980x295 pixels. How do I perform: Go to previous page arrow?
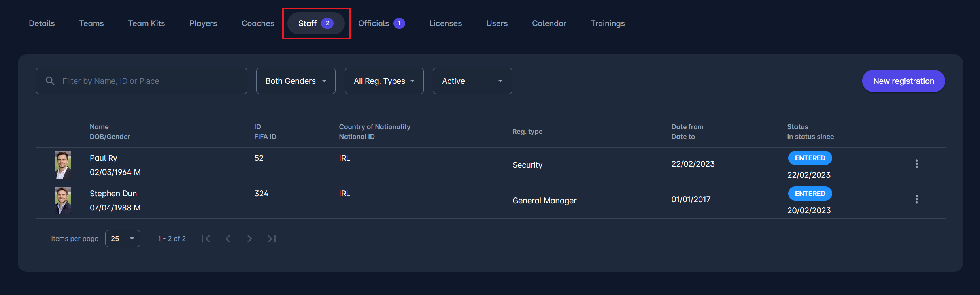coord(228,239)
